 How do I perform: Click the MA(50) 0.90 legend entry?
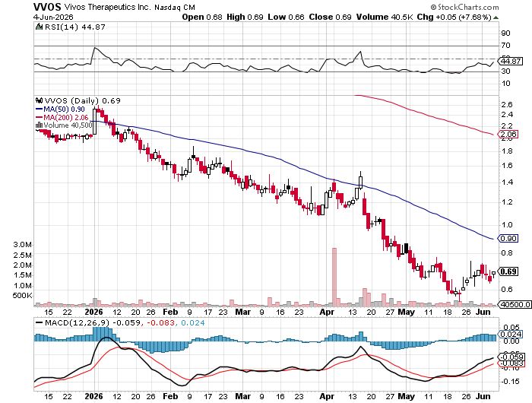pos(60,109)
